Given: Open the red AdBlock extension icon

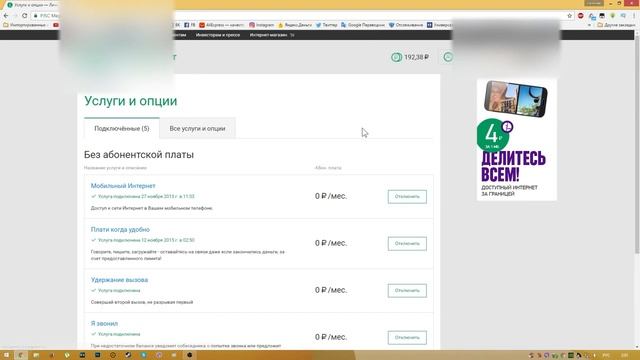Looking at the screenshot, I should tap(580, 16).
